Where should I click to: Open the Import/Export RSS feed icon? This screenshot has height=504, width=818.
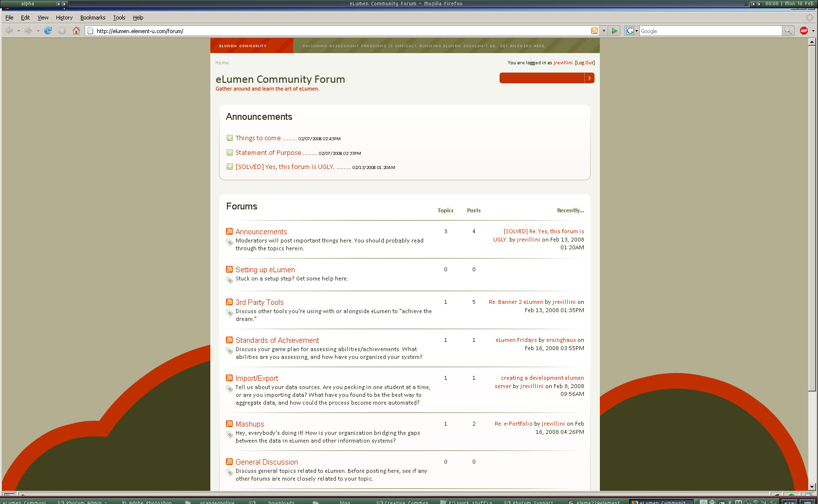click(x=229, y=378)
